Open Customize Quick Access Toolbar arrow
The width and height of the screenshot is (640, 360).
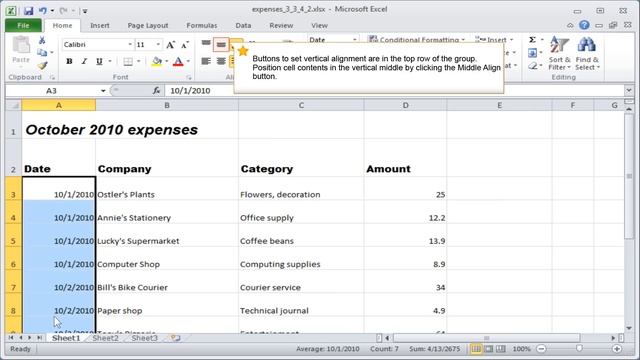coord(85,11)
